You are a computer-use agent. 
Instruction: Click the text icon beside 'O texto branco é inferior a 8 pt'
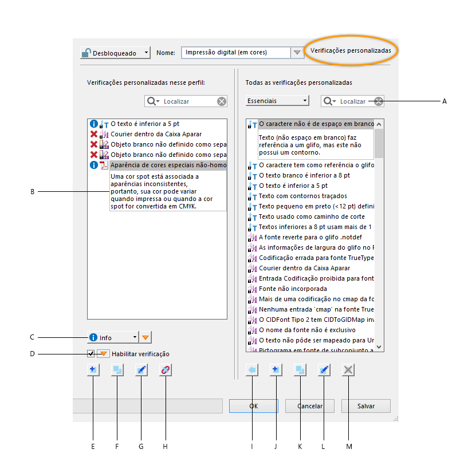pyautogui.click(x=253, y=176)
